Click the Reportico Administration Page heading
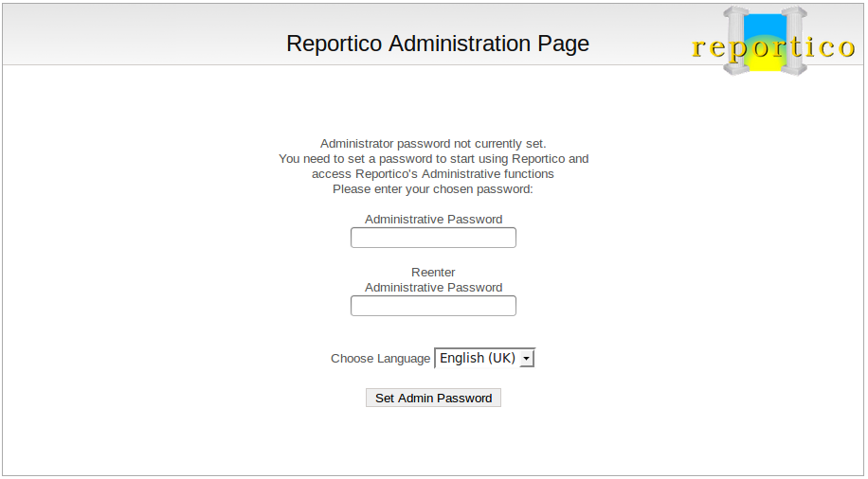 [438, 44]
